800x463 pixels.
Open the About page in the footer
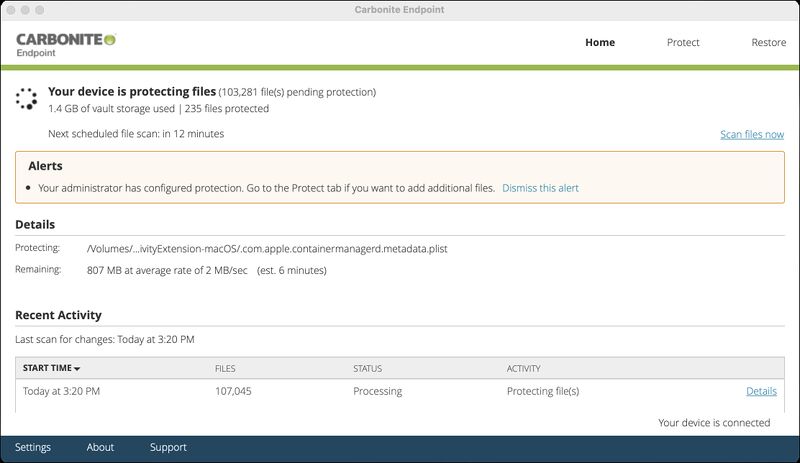point(100,447)
